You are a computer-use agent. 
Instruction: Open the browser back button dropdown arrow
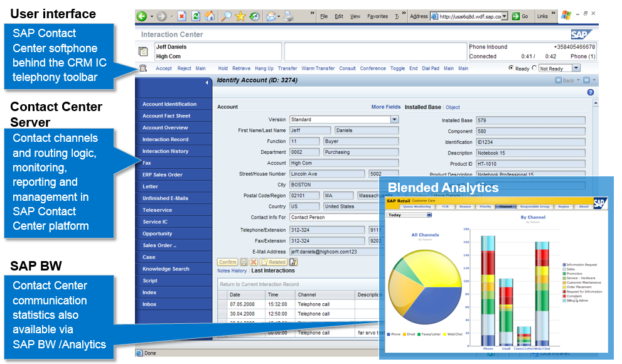152,17
